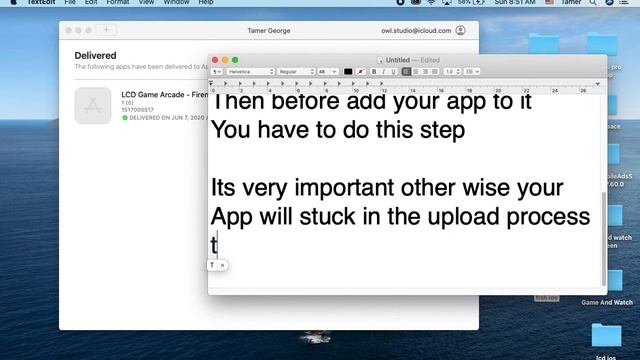Image resolution: width=640 pixels, height=360 pixels.
Task: Click the first-line indent marker on ruler
Action: click(x=211, y=83)
